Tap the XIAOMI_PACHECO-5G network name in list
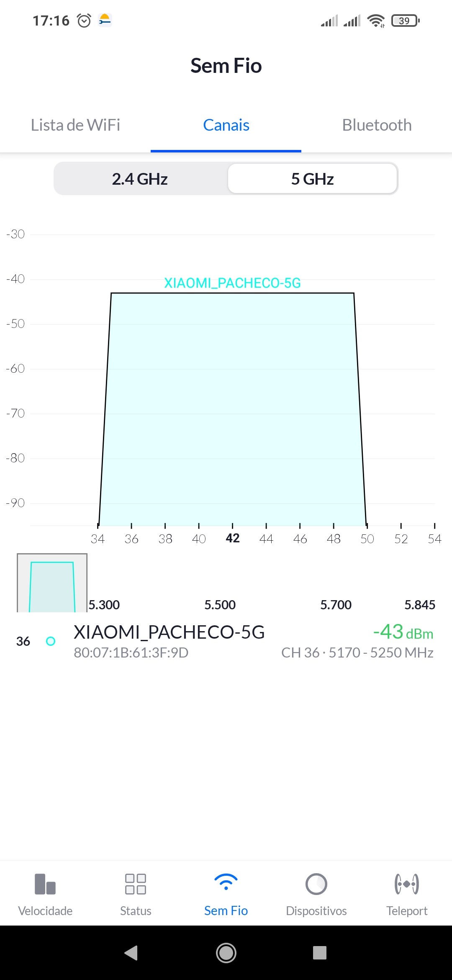Screen dimensions: 452x980 (x=169, y=632)
